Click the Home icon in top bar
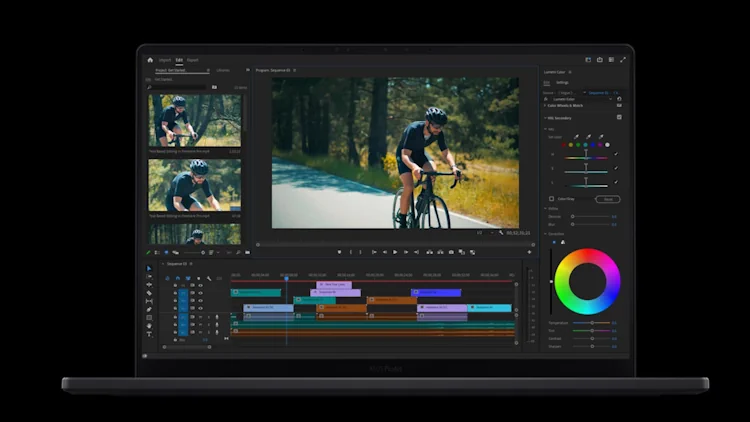 (x=150, y=60)
